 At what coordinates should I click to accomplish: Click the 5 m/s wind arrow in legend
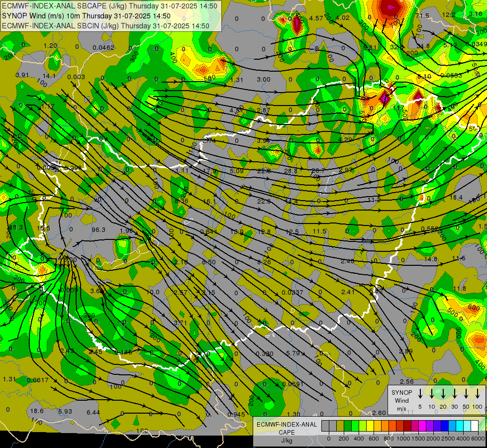coord(420,394)
